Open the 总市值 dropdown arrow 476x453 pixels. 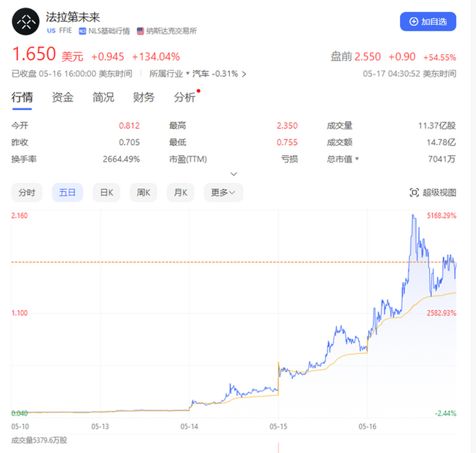(x=357, y=159)
